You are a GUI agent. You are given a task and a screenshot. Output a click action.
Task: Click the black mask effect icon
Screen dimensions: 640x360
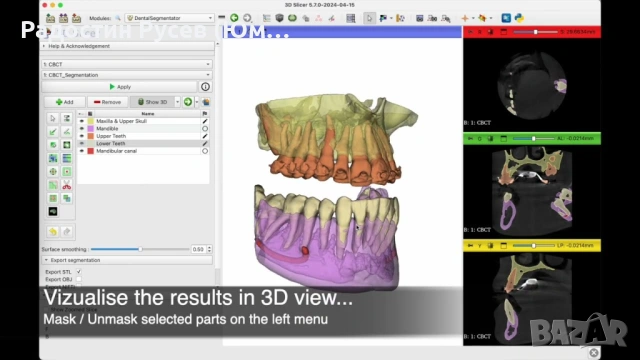(53, 211)
